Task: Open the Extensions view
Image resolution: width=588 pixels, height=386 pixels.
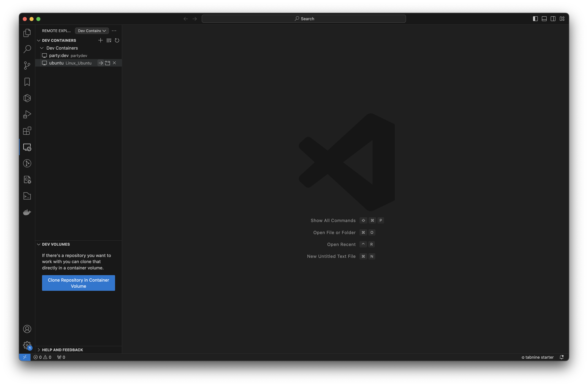Action: (27, 131)
